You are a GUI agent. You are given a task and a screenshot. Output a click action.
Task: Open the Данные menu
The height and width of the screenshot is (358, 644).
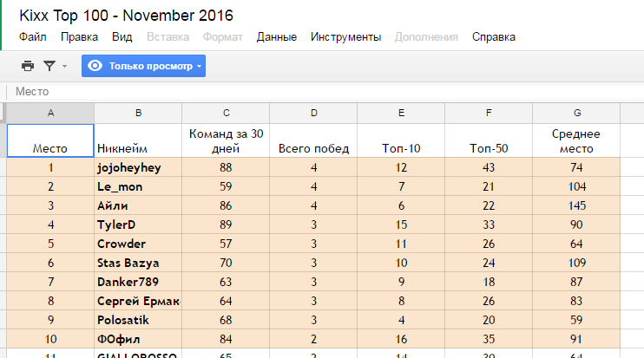[276, 37]
